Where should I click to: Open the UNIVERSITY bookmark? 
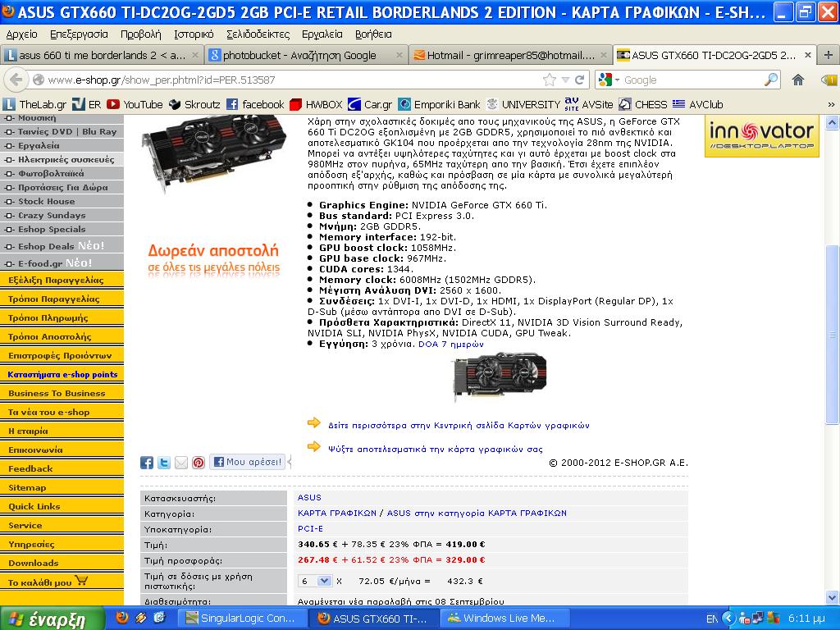tap(523, 104)
